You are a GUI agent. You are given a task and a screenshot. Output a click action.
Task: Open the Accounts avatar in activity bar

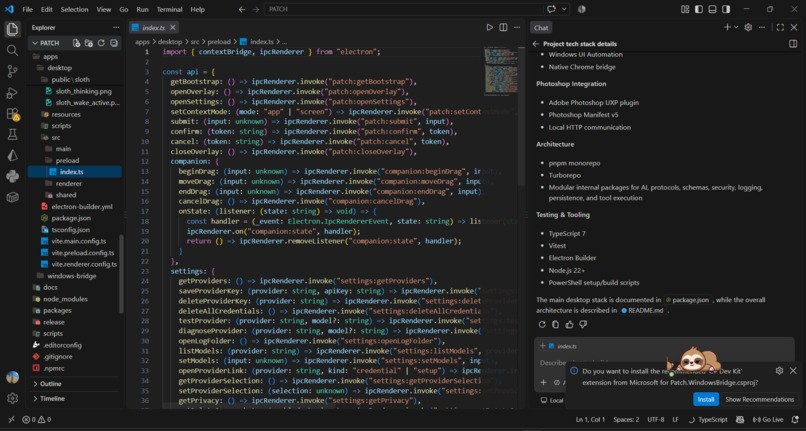12,377
